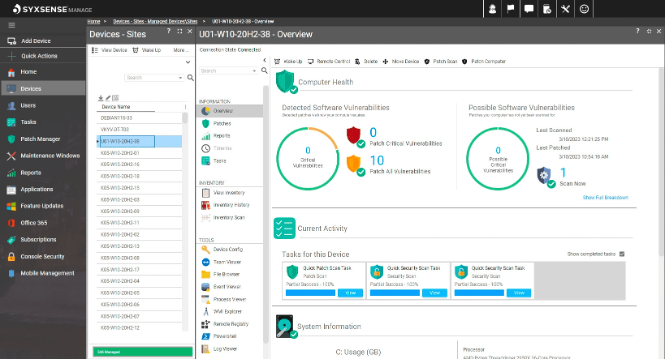666x360 pixels.
Task: Click the user account icon in top bar
Action: point(492,9)
